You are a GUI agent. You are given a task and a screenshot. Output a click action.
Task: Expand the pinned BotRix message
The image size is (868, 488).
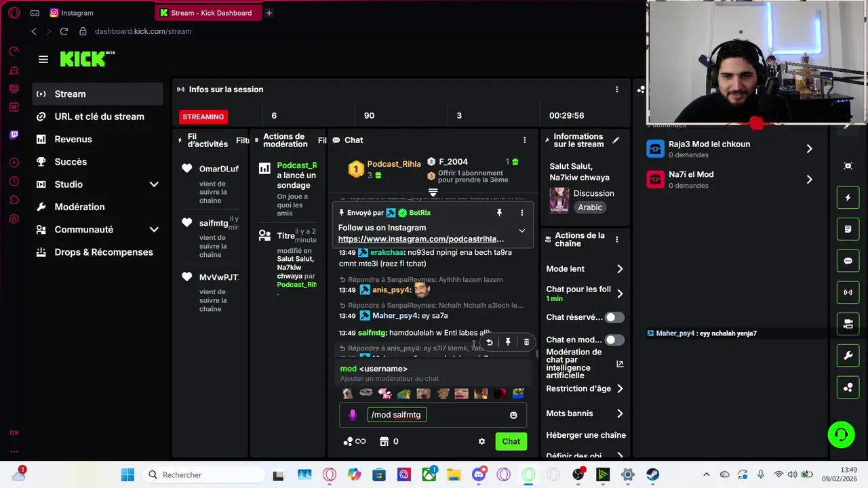(x=521, y=231)
